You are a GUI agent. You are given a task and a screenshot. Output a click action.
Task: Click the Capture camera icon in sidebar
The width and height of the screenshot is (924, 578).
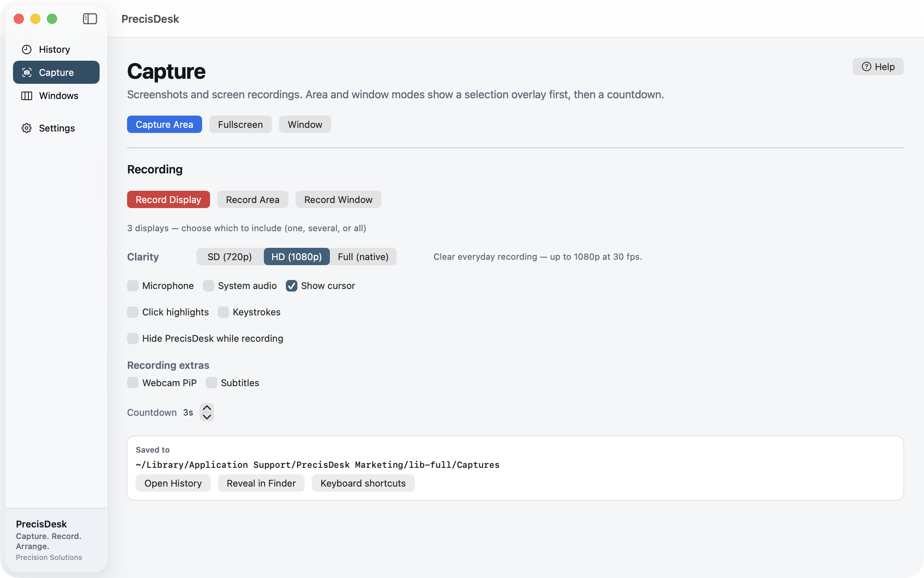tap(27, 72)
